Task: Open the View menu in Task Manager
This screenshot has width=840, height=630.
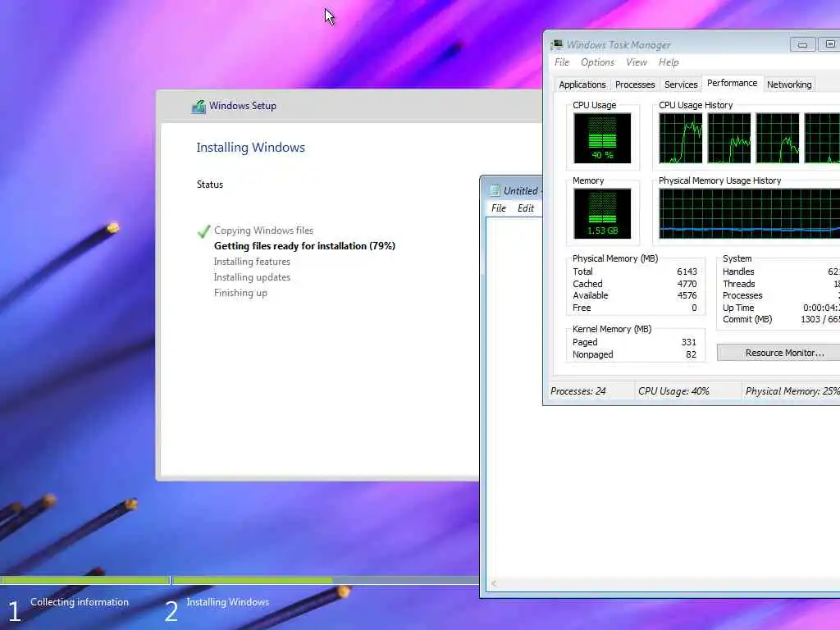Action: pyautogui.click(x=637, y=62)
